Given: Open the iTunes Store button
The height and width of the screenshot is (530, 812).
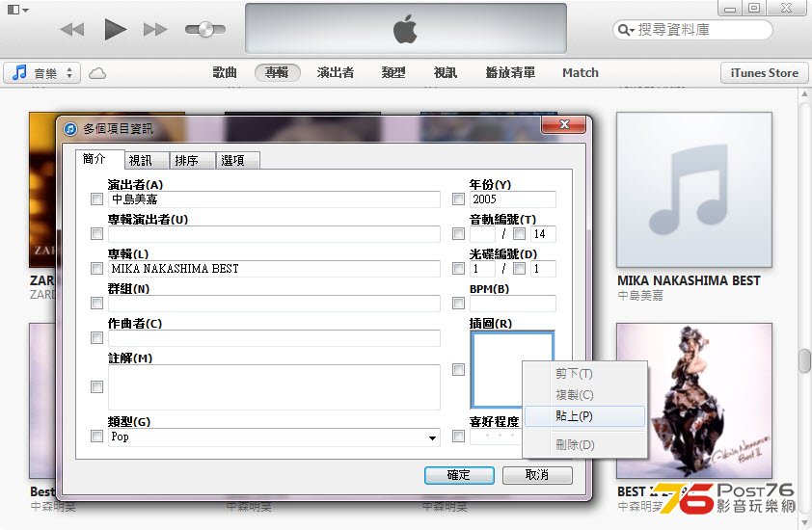Looking at the screenshot, I should (764, 73).
